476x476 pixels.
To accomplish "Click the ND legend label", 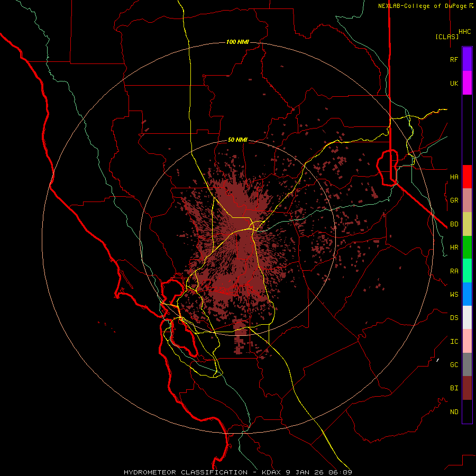I will [x=454, y=412].
